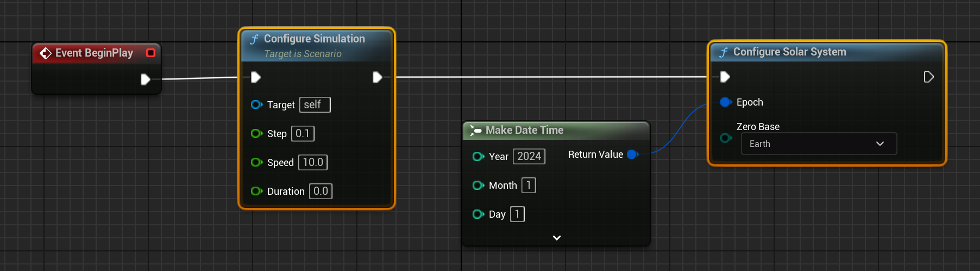Click Configure Simulation output execution pin

(377, 77)
